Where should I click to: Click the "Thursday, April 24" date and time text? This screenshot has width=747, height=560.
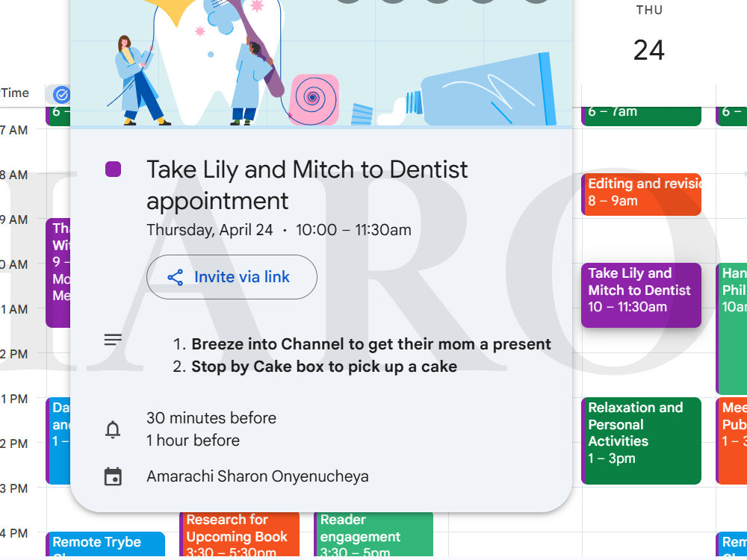pos(279,230)
